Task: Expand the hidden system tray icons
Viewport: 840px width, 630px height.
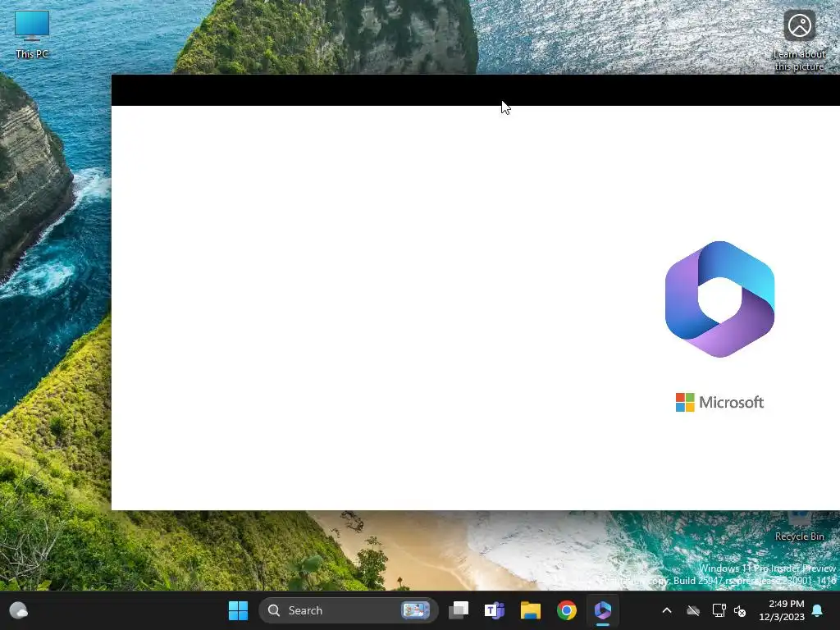Action: (x=667, y=610)
